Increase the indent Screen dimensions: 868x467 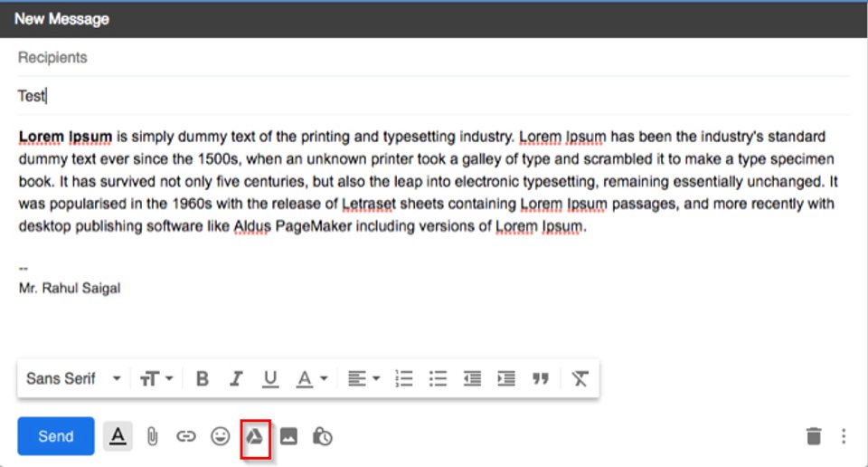(x=506, y=379)
